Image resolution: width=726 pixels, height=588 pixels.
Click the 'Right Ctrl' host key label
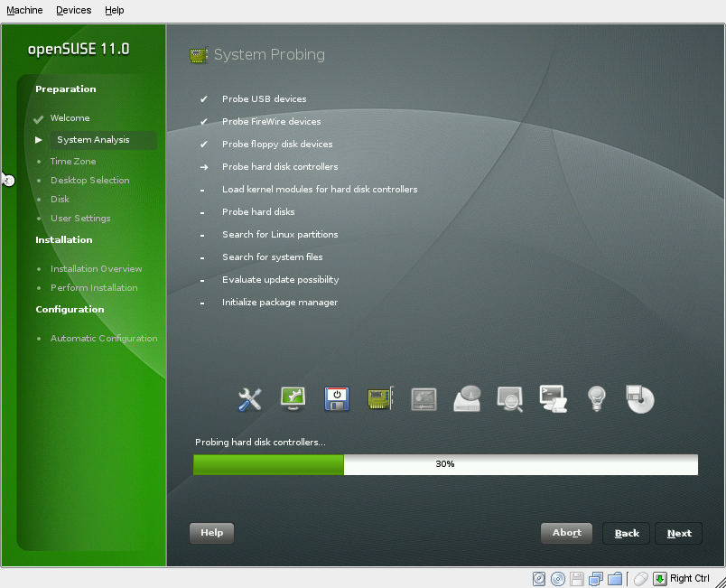[x=689, y=579]
